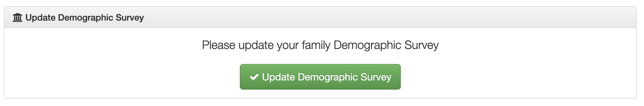The image size is (644, 106).
Task: Click the word 'Survey' in the heading title
Action: click(130, 18)
